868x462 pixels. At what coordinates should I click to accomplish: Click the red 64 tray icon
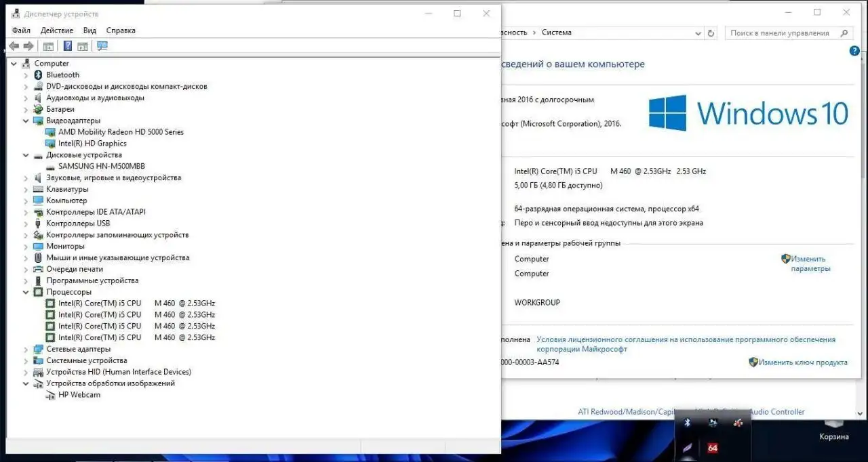click(x=712, y=448)
